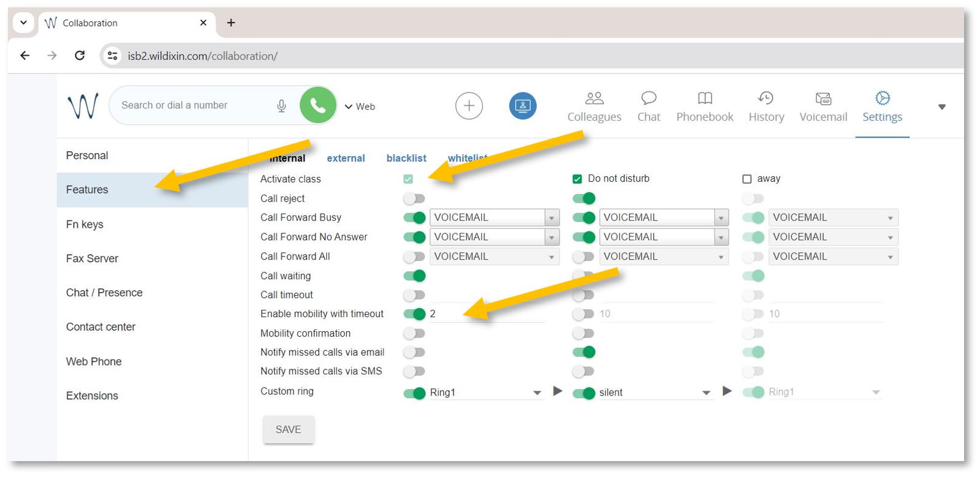
Task: Click the green call phone button
Action: coord(317,105)
